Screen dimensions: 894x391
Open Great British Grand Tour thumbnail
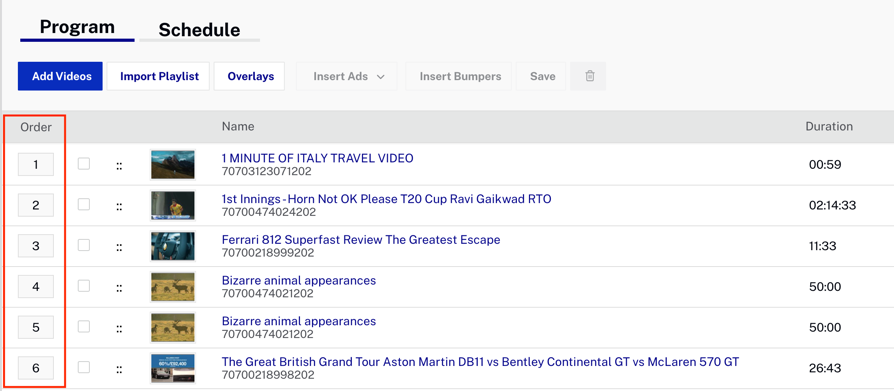point(173,368)
